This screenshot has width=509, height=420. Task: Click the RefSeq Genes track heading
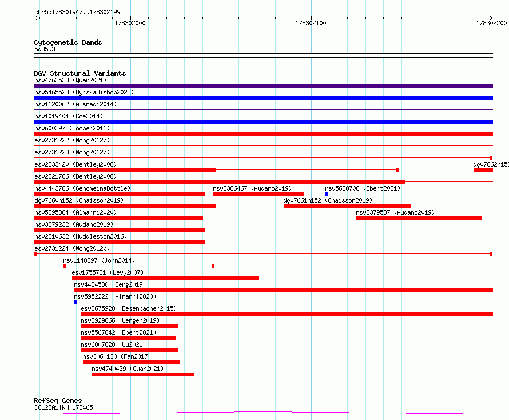58,401
